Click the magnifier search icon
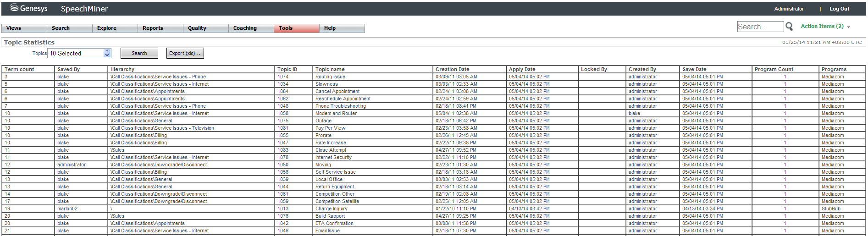This screenshot has height=236, width=868. [789, 27]
